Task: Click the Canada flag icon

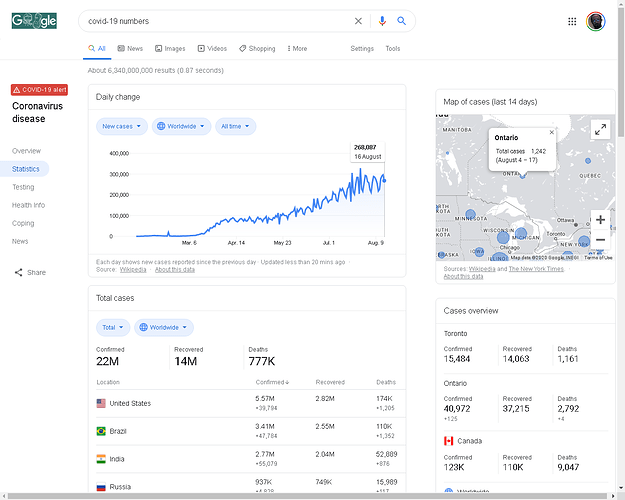Action: click(448, 441)
